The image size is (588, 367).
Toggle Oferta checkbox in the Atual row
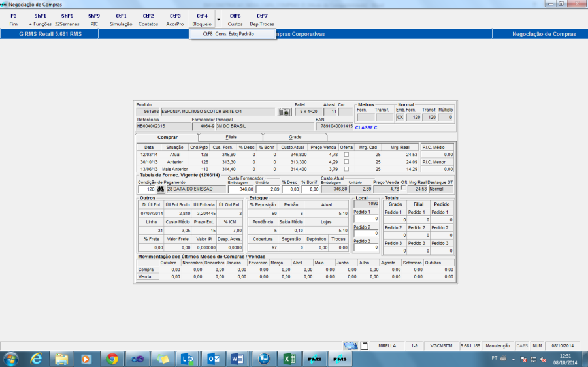coord(346,155)
